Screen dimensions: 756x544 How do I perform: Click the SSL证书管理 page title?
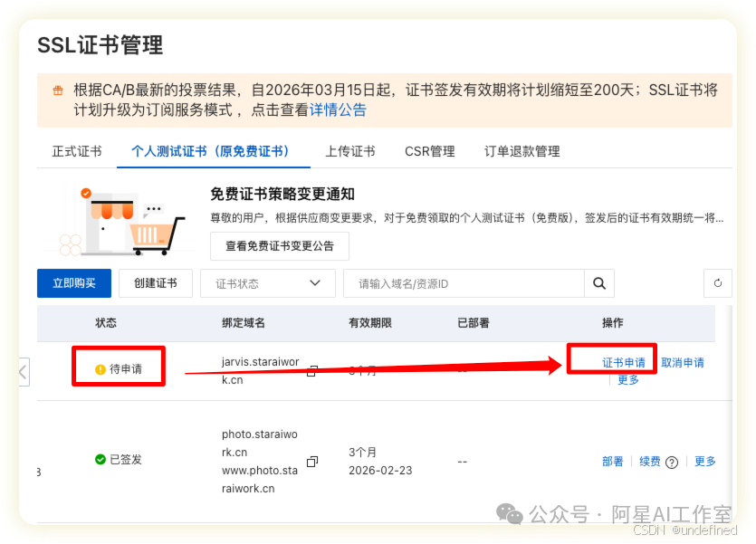(x=100, y=45)
